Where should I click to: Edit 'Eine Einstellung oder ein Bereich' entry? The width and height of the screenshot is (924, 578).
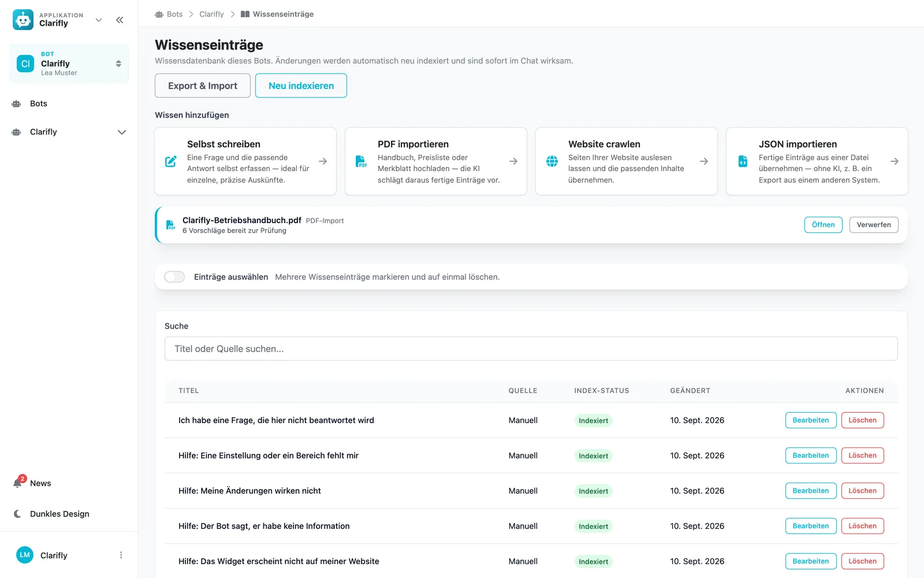(811, 455)
